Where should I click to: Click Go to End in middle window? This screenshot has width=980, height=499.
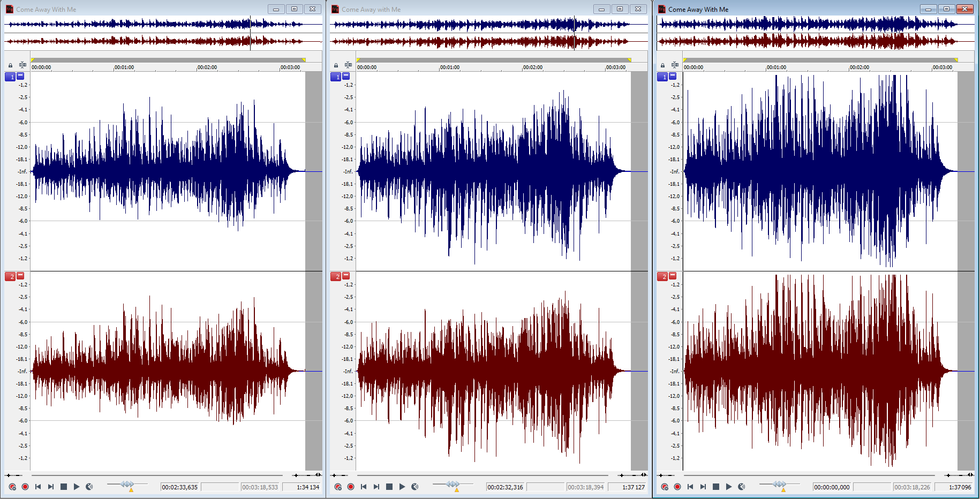tap(376, 487)
